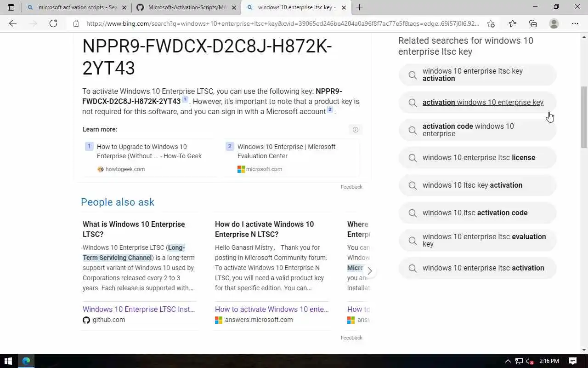588x368 pixels.
Task: Open Microsoft Evaluation Center source link
Action: [x=286, y=151]
